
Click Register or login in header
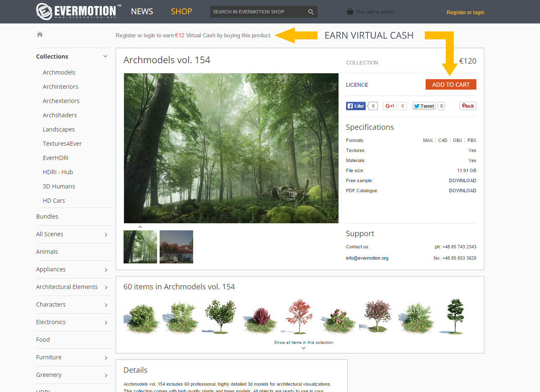coord(465,13)
